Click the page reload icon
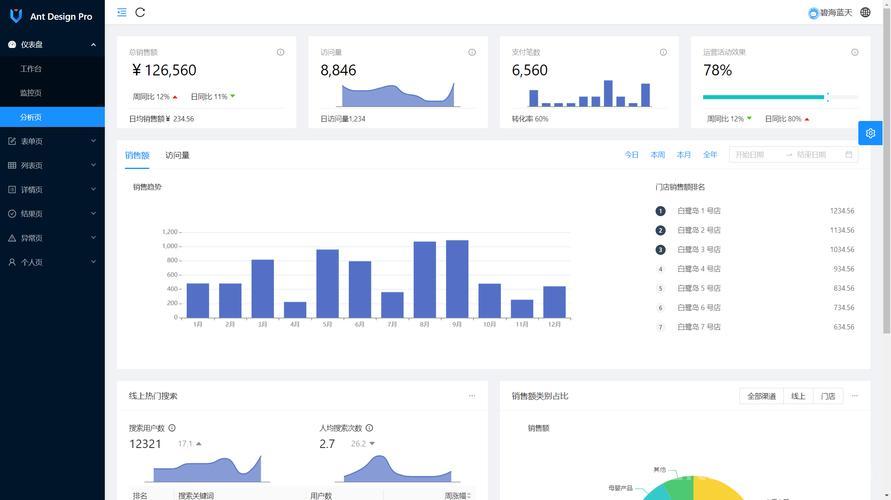The height and width of the screenshot is (500, 891). coord(140,12)
